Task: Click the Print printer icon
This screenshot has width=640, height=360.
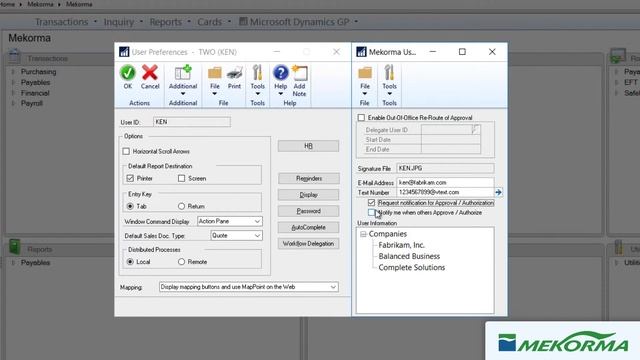Action: 234,73
